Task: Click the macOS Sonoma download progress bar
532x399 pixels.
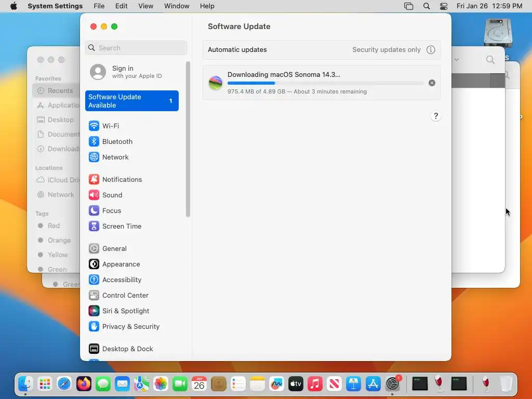Action: click(325, 83)
